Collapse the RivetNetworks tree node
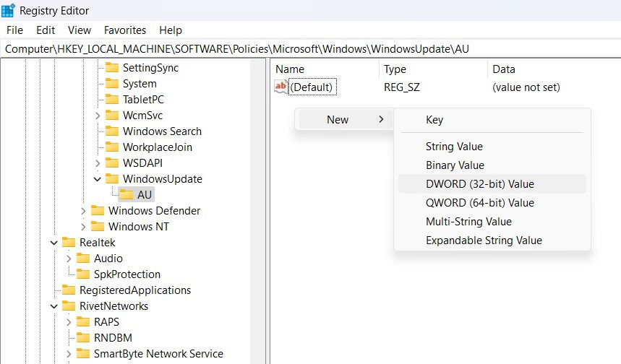 point(54,306)
